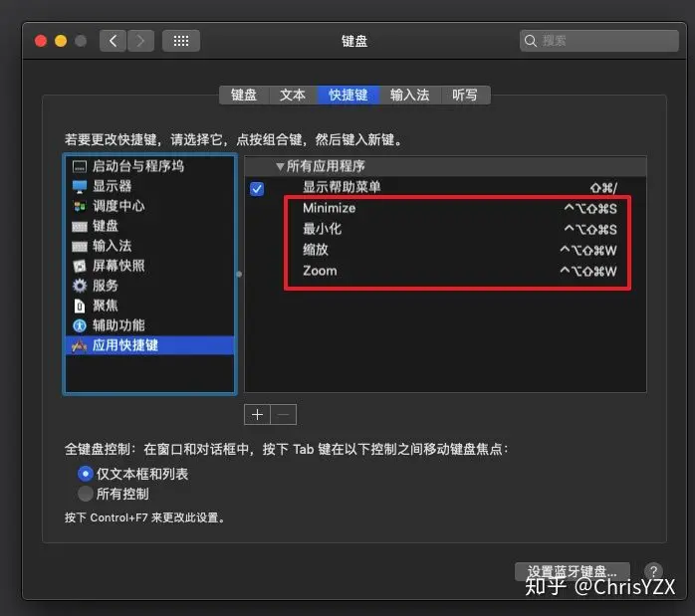Go back with the left arrow button

[114, 41]
